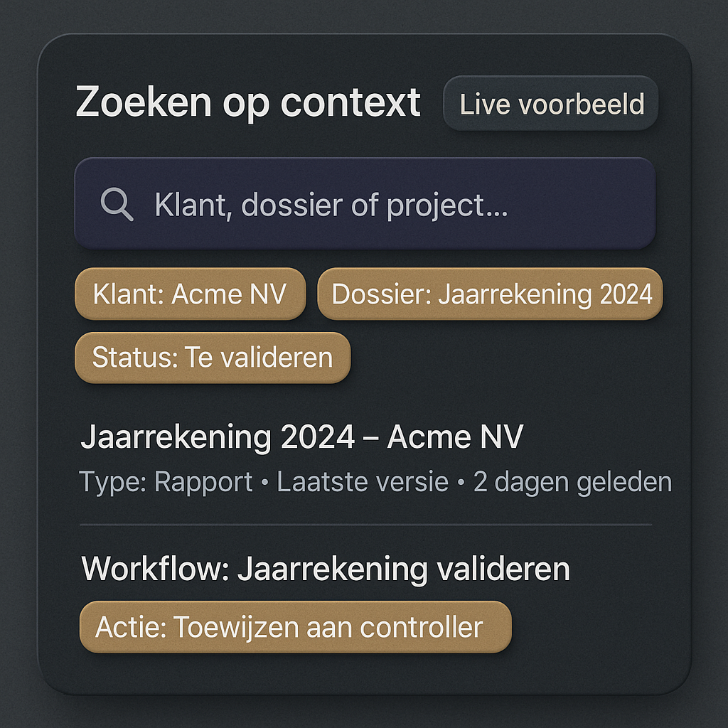Click the Type: Rapport metadata text

coord(166,482)
